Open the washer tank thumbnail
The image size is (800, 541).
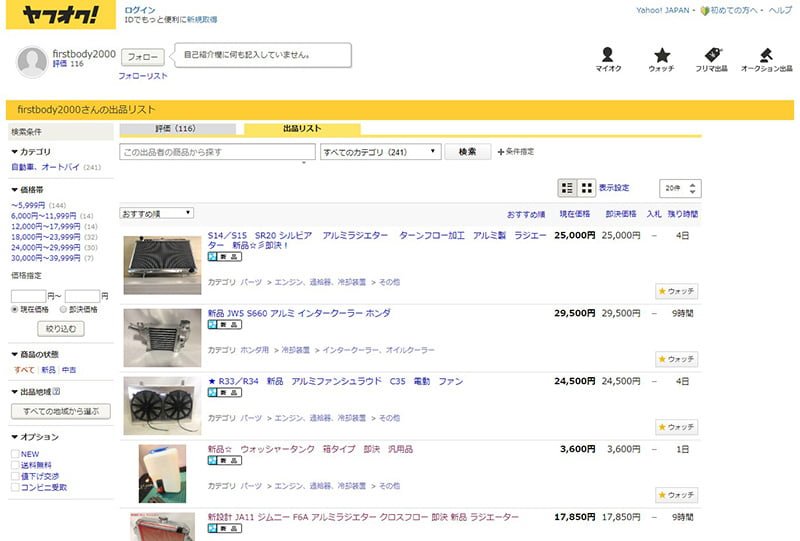click(162, 474)
